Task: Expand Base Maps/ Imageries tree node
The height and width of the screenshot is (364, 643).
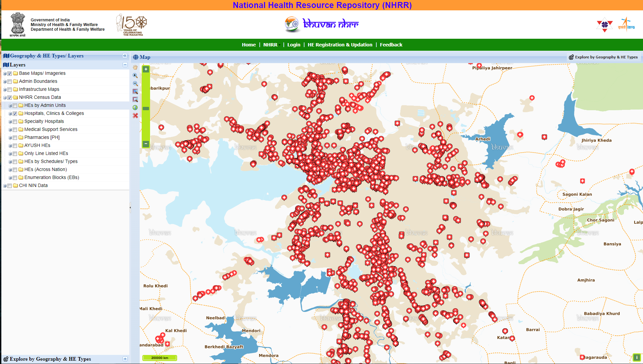Action: pos(5,73)
